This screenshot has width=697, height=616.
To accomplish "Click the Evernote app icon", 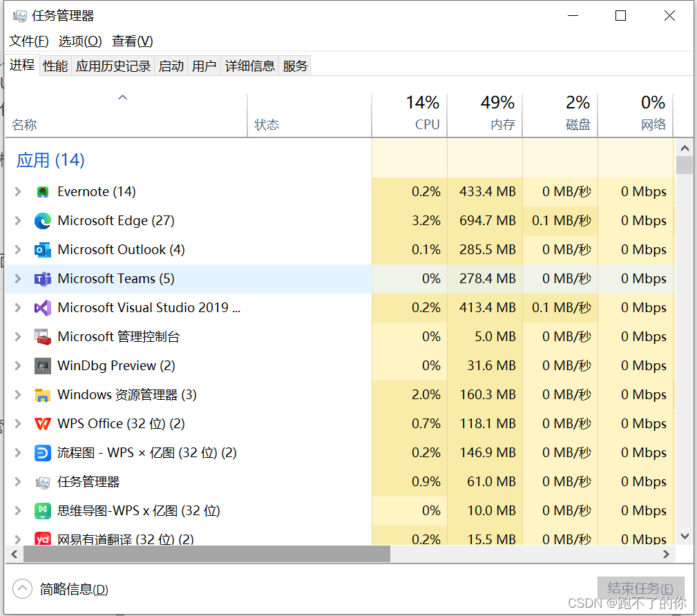I will pos(43,191).
